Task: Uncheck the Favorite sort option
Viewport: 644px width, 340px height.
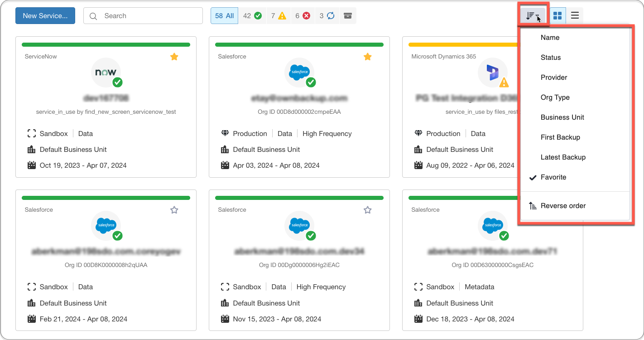Action: point(575,177)
